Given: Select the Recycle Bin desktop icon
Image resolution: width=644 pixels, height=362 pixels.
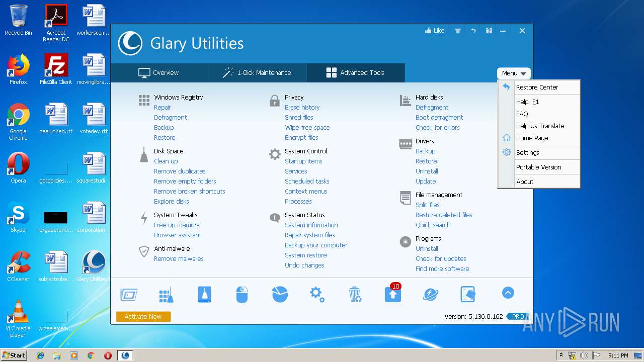Looking at the screenshot, I should click(x=18, y=20).
